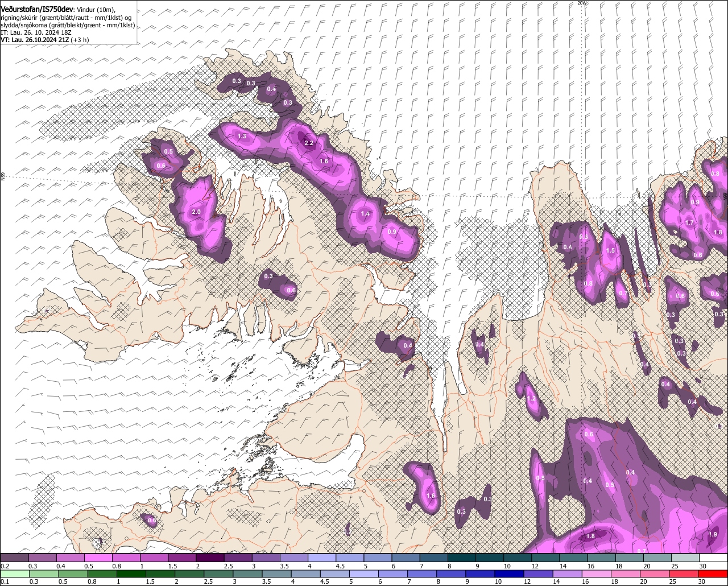Pick the red-pink swatch at 25 in the lower legend
The height and width of the screenshot is (586, 728).
(684, 573)
